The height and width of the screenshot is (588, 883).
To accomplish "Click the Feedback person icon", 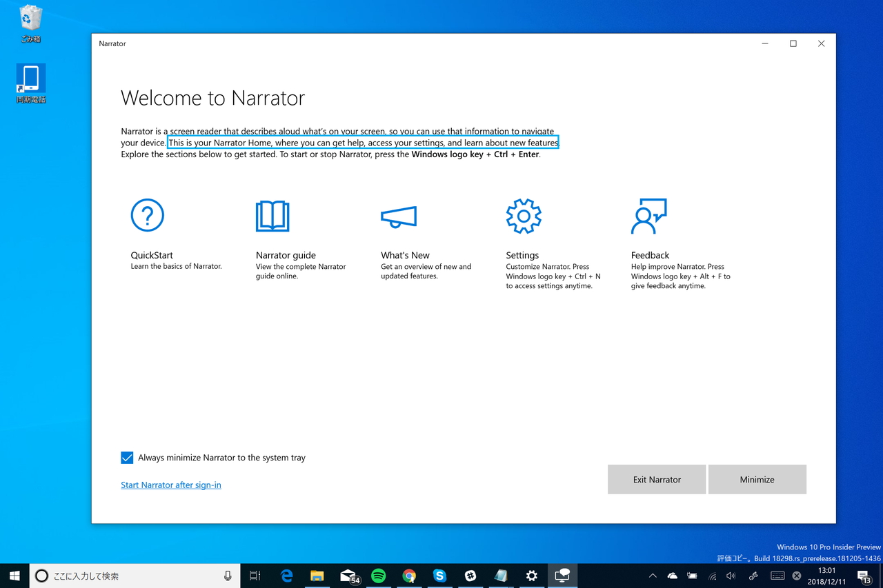I will (649, 216).
